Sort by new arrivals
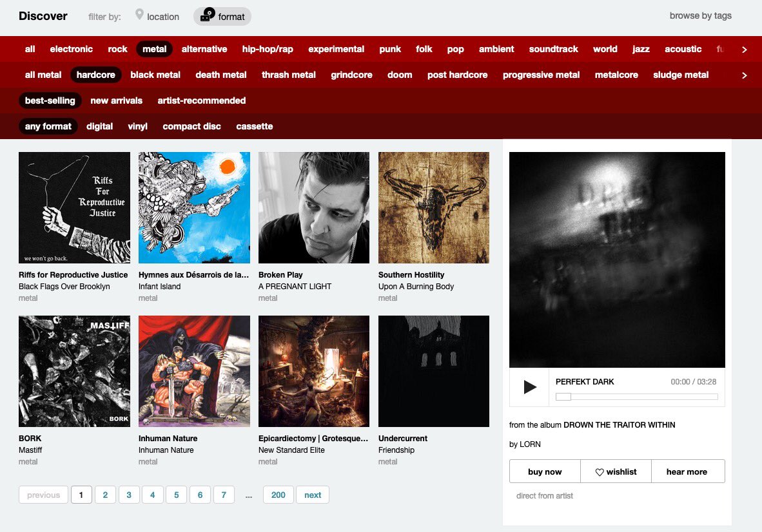 coord(117,100)
